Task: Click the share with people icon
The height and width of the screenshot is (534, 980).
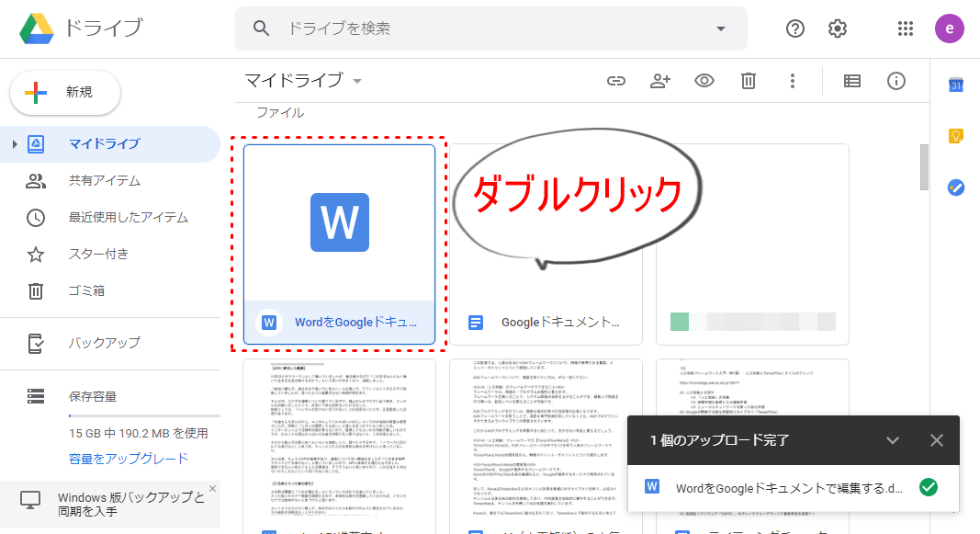Action: 659,81
